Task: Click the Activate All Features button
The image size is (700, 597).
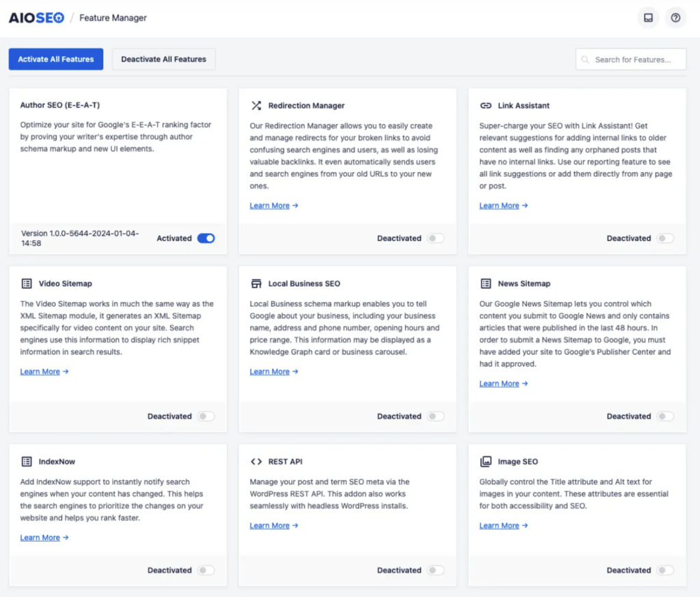Action: 55,59
